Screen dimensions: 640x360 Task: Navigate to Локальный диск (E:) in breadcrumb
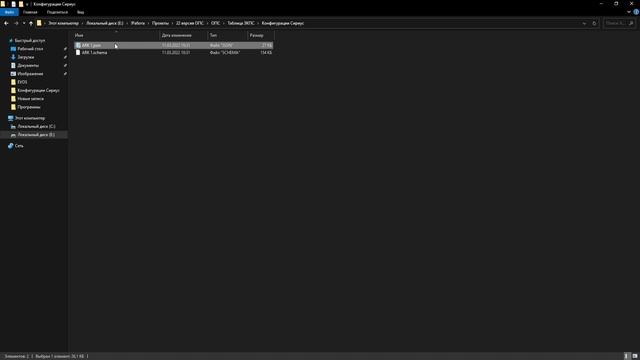(104, 23)
